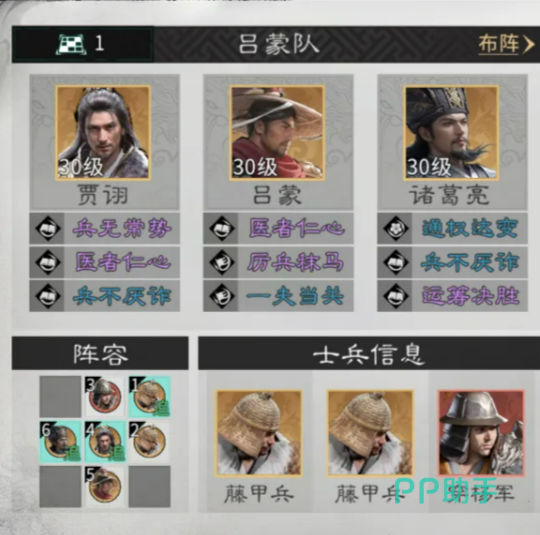Select the 吕蒙 general portrait
540x535 pixels.
(278, 133)
